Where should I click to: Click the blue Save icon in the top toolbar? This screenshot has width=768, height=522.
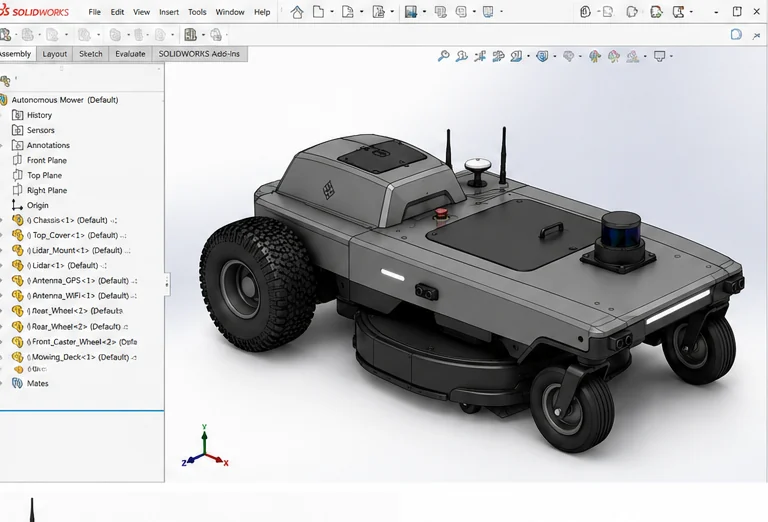[x=411, y=12]
